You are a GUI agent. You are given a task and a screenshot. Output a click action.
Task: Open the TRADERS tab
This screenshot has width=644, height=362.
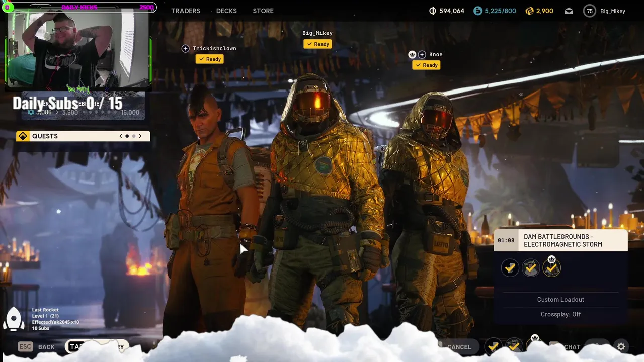click(186, 11)
